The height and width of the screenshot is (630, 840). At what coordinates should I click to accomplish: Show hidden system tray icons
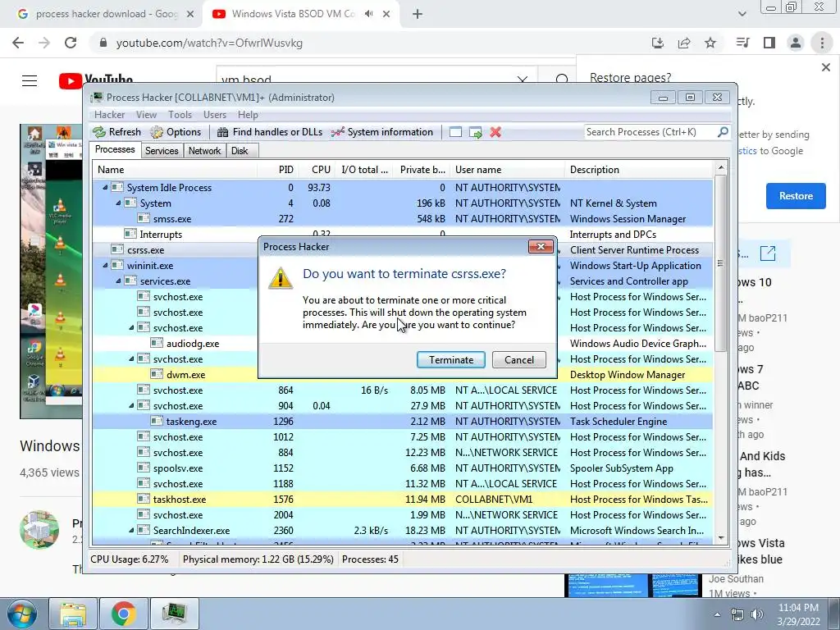point(717,615)
